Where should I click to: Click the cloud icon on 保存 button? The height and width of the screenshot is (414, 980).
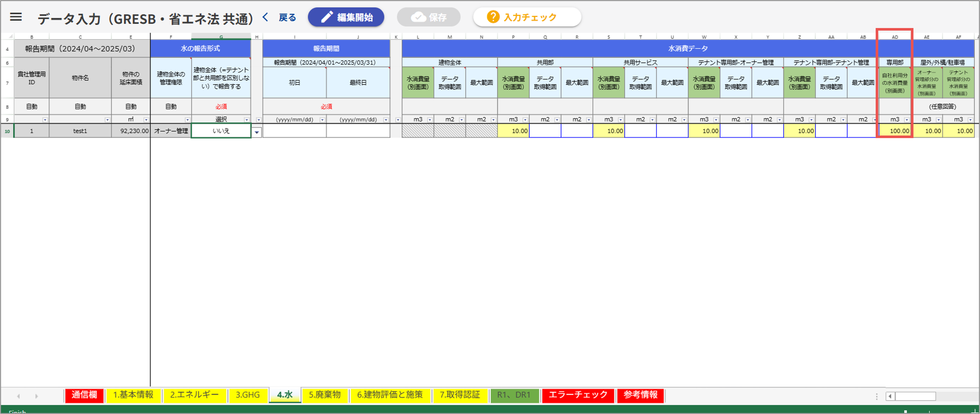click(x=419, y=17)
